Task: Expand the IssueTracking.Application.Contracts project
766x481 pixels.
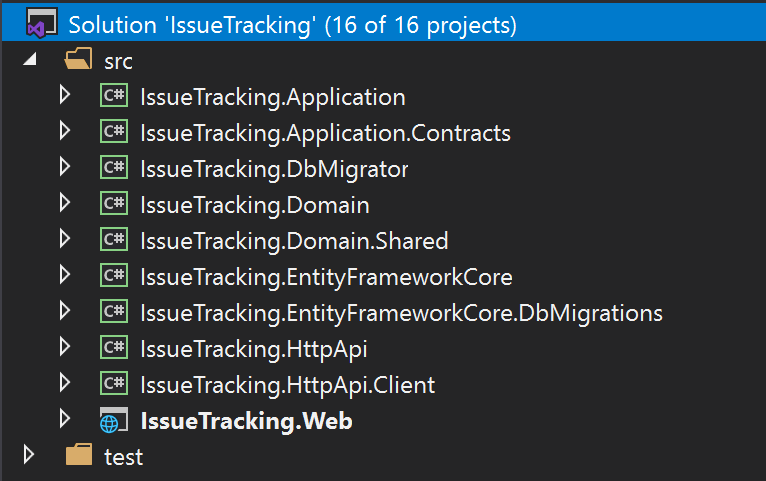Action: pyautogui.click(x=65, y=132)
